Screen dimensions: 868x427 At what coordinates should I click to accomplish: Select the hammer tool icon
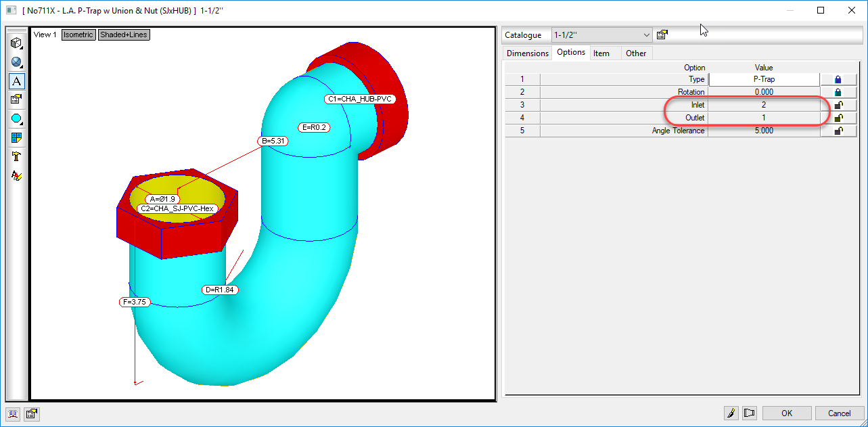pos(16,156)
